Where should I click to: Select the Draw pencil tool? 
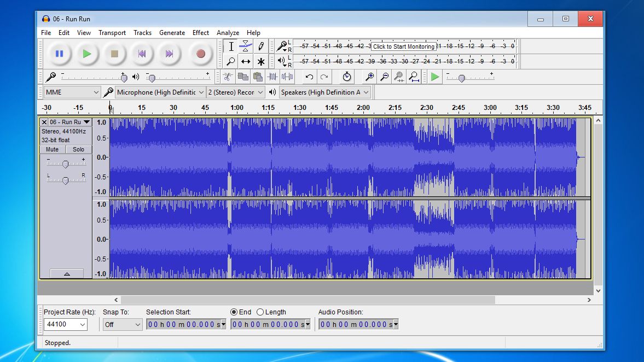tap(261, 46)
